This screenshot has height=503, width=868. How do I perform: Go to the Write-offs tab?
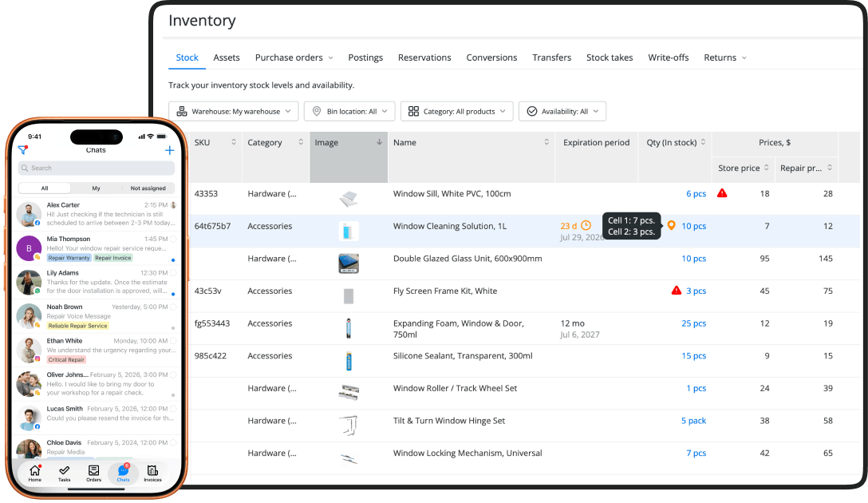(x=669, y=57)
